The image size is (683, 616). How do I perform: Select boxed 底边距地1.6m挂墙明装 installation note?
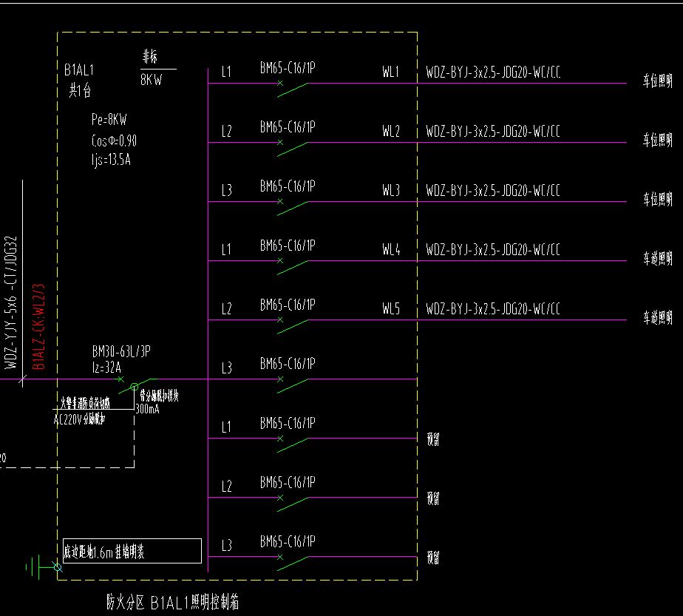coord(132,551)
